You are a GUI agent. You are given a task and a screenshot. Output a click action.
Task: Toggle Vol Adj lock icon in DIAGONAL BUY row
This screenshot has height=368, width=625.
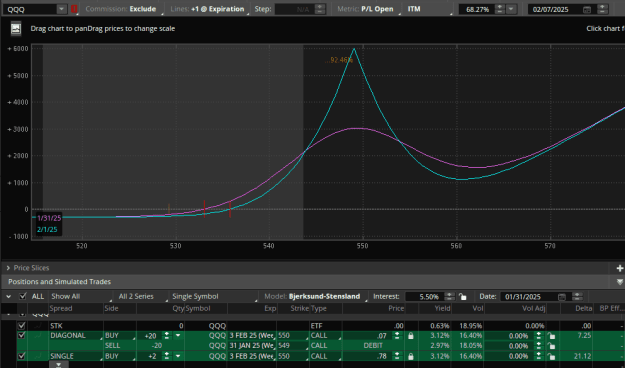point(552,336)
